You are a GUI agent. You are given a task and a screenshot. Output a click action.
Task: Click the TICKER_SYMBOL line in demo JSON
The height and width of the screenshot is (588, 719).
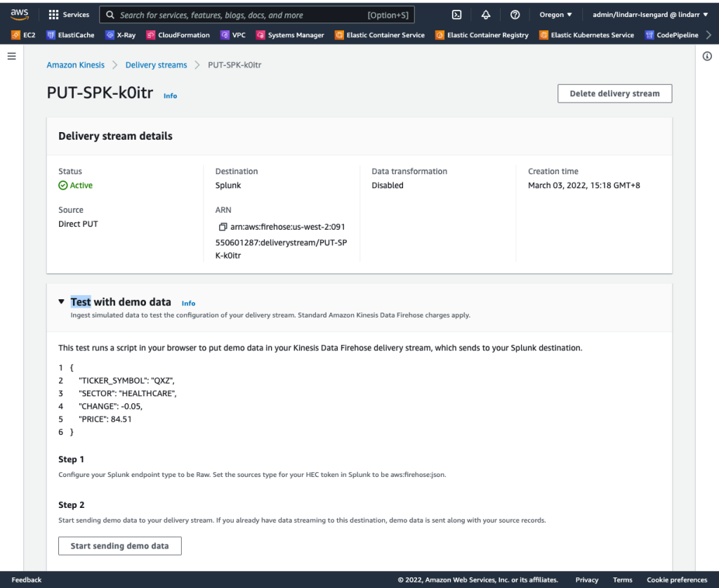click(126, 380)
